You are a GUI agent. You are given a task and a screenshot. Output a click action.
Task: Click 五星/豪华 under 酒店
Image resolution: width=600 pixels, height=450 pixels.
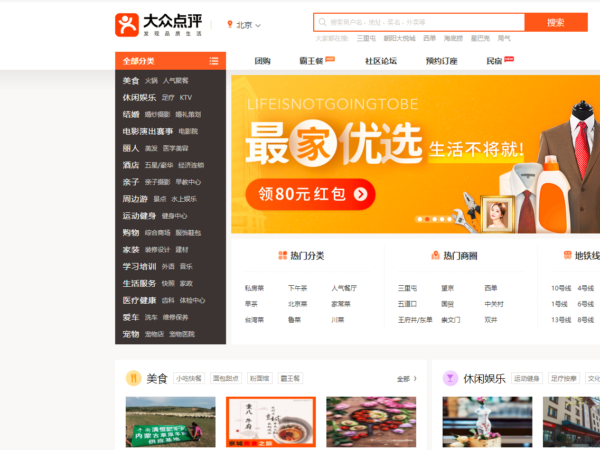point(159,165)
